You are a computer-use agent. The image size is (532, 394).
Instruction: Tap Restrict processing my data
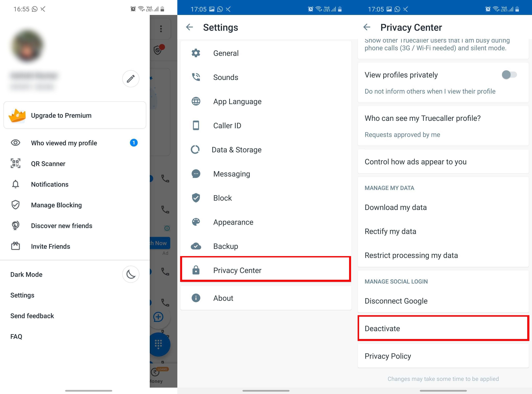click(443, 255)
